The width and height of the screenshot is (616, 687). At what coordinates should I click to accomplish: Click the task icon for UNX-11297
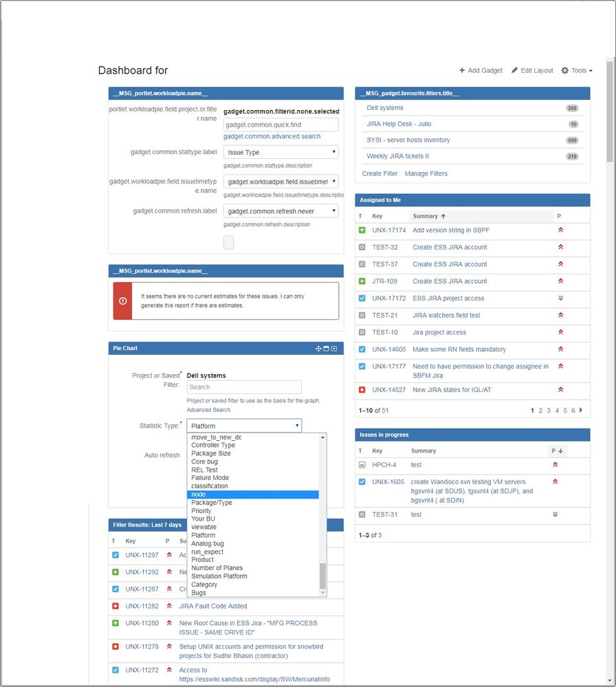click(115, 555)
